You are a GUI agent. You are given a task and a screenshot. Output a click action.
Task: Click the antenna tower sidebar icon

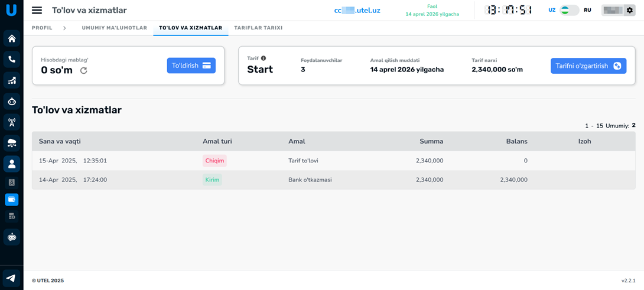(x=11, y=122)
